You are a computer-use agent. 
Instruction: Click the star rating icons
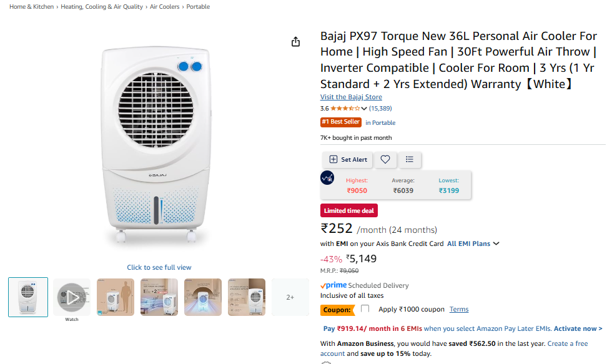[x=345, y=109]
